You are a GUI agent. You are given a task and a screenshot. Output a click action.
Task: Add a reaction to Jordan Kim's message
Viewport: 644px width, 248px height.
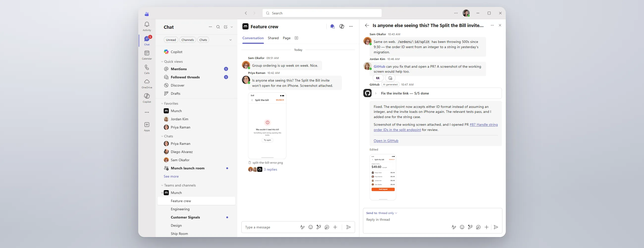pyautogui.click(x=390, y=78)
